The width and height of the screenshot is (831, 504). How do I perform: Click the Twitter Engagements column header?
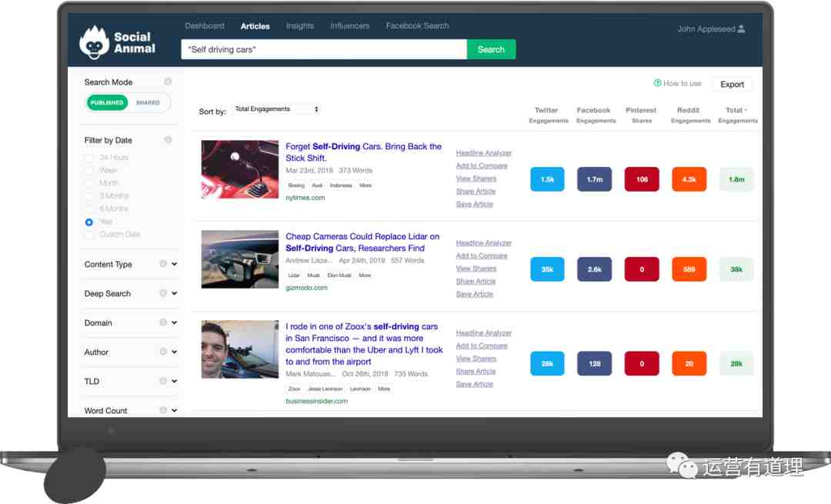click(x=548, y=115)
